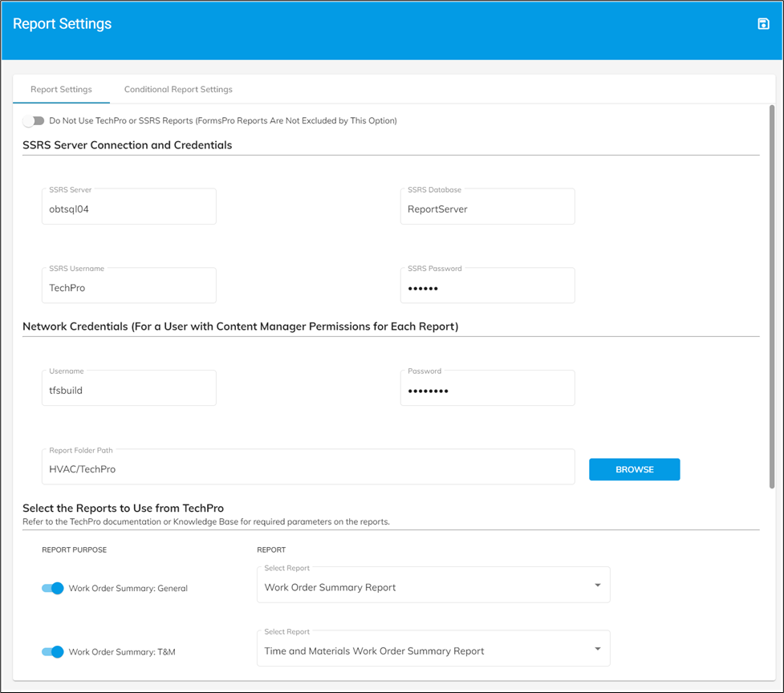The image size is (784, 693).
Task: Focus the SSRS Database field
Action: (488, 206)
